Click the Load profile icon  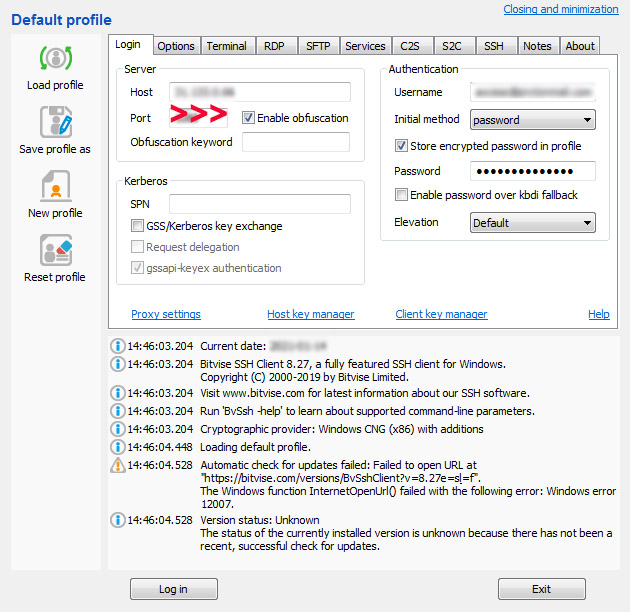(56, 58)
